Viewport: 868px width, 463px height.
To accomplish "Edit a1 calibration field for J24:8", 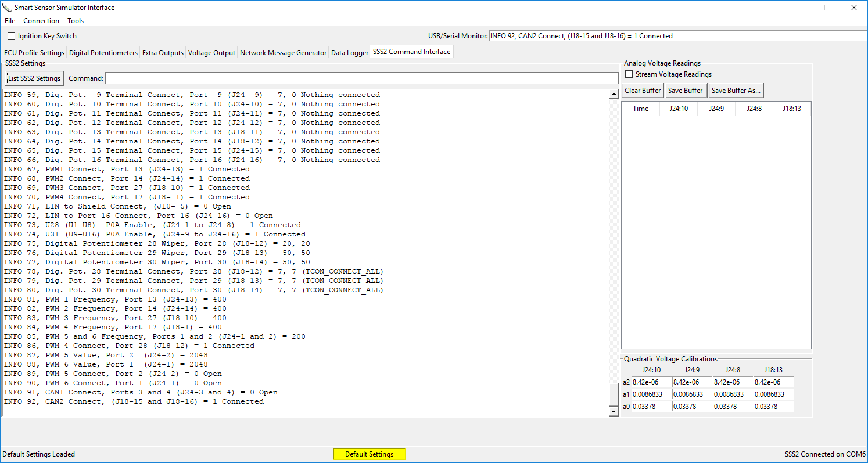I will tap(733, 394).
